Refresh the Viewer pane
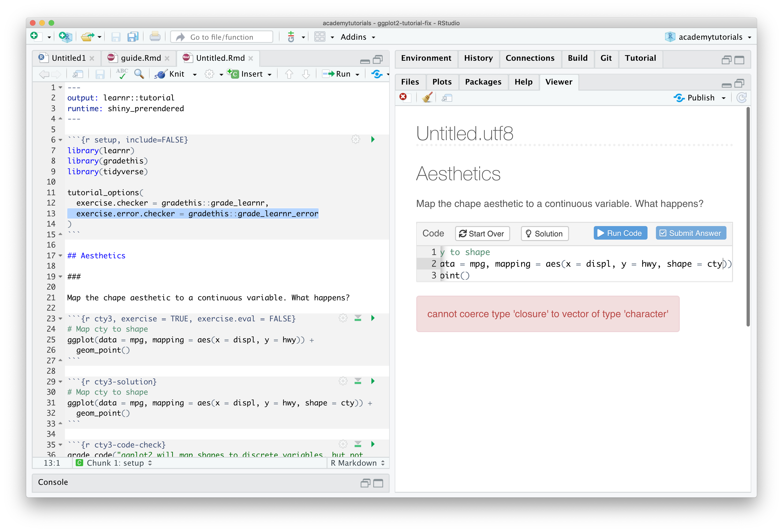783x532 pixels. (741, 98)
